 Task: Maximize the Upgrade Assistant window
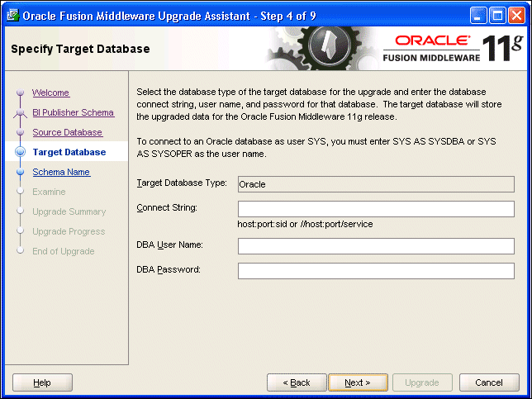(497, 16)
